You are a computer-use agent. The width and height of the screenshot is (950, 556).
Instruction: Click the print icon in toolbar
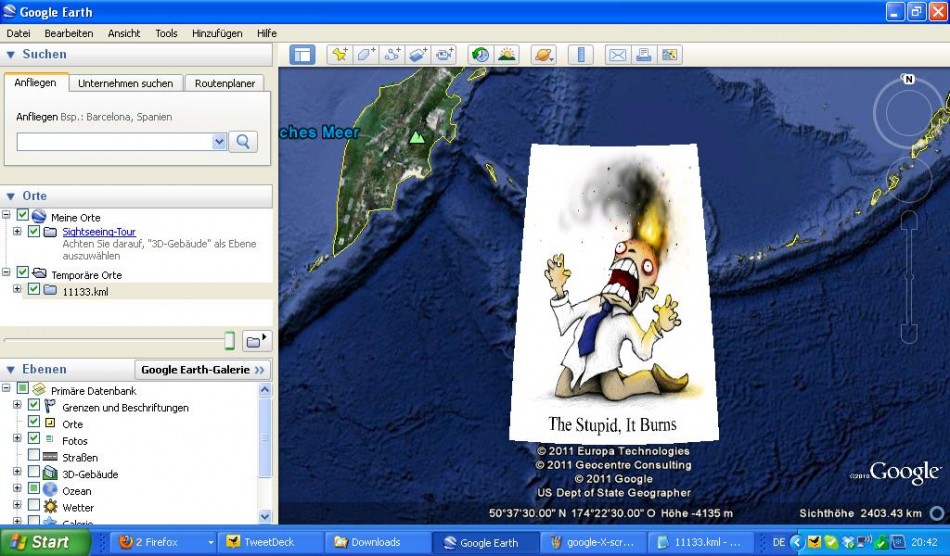644,55
